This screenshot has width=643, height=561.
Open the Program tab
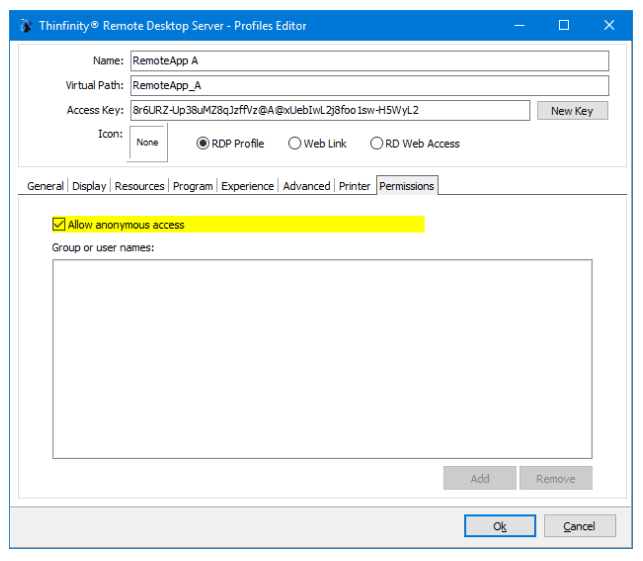tap(192, 186)
